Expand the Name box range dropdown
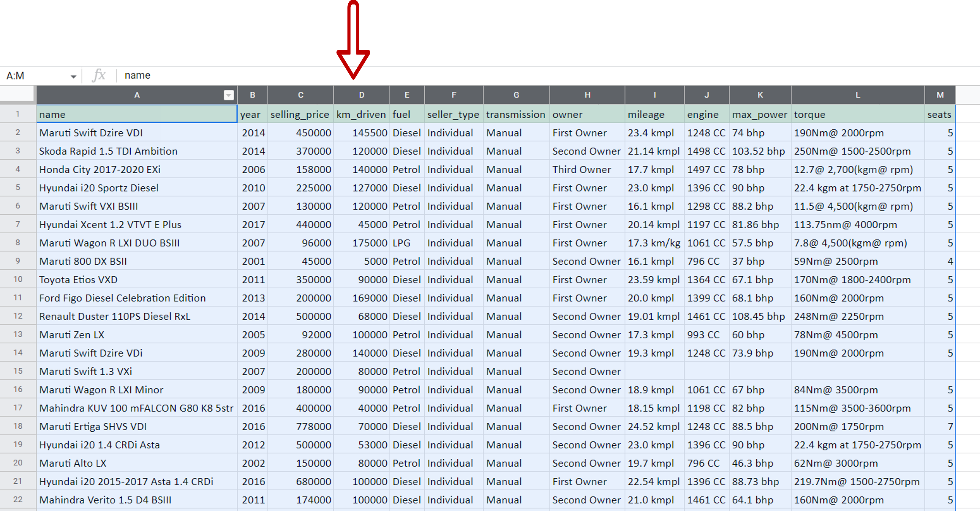980x511 pixels. coord(73,76)
